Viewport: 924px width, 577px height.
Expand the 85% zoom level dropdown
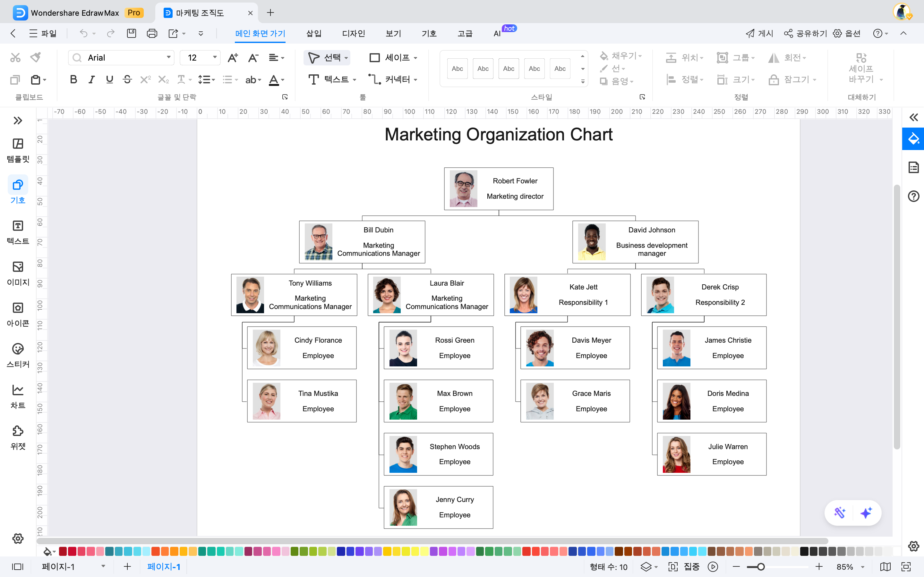point(862,567)
